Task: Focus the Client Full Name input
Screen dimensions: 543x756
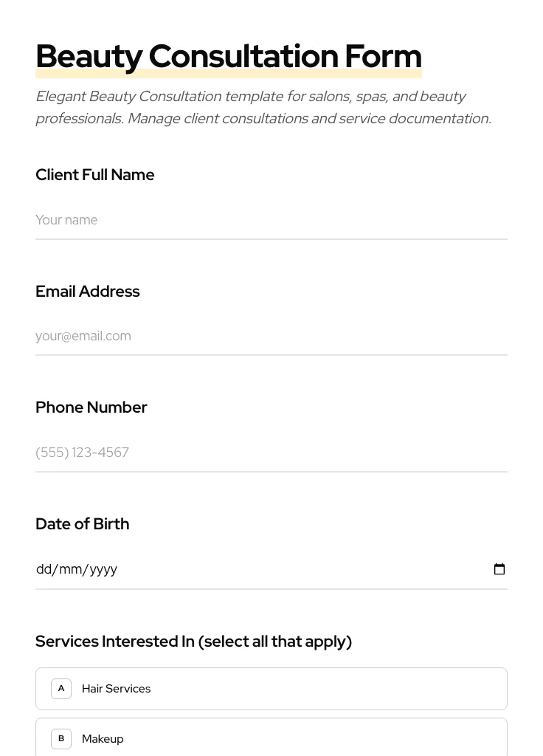Action: point(271,220)
